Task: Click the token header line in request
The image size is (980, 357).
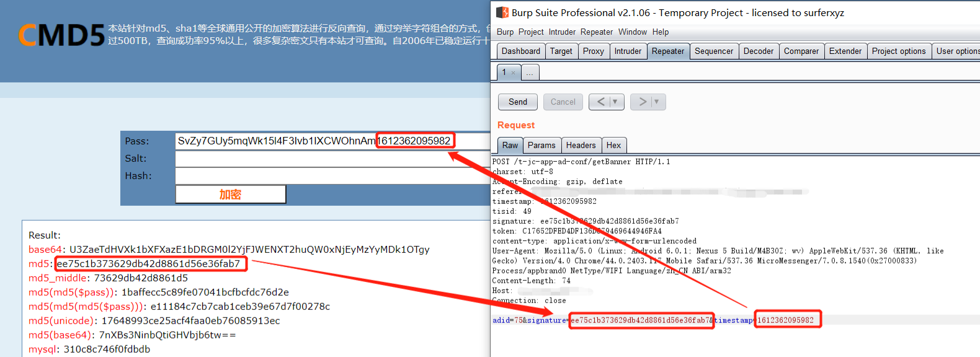Action: [x=577, y=231]
